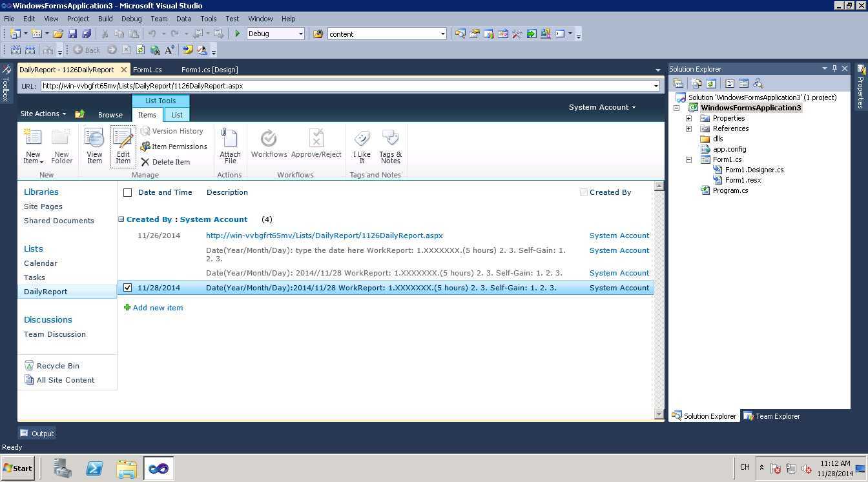Open Server Manager from the taskbar
This screenshot has width=868, height=482.
62,468
